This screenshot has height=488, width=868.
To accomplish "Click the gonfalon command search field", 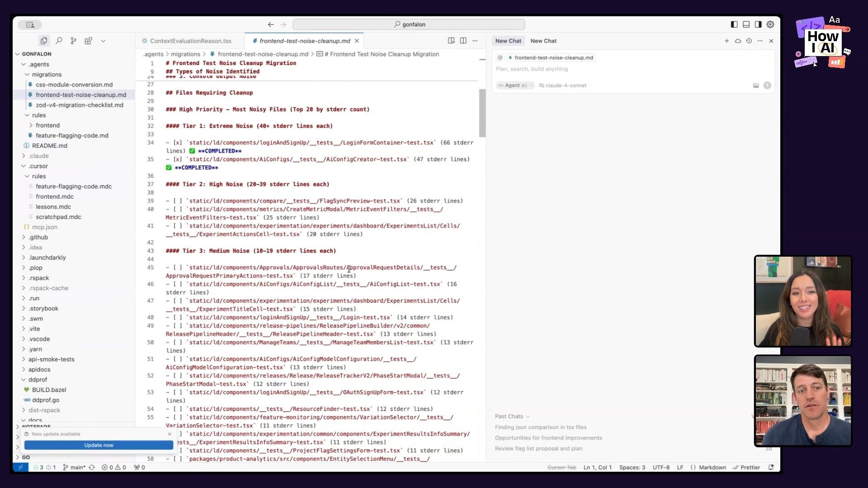I will pyautogui.click(x=409, y=24).
